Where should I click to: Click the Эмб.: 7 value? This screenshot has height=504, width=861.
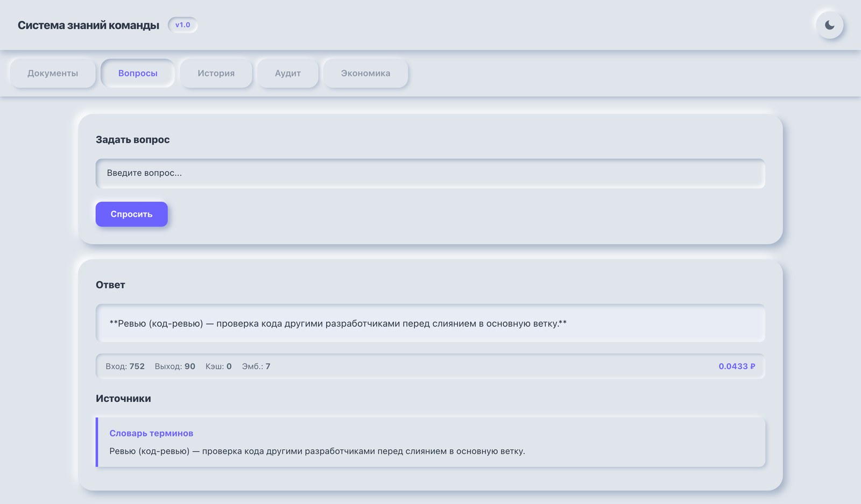[x=256, y=366]
